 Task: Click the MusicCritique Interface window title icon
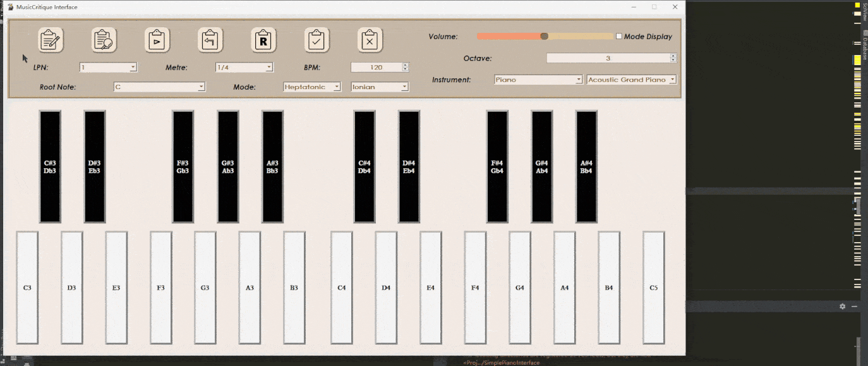[9, 6]
